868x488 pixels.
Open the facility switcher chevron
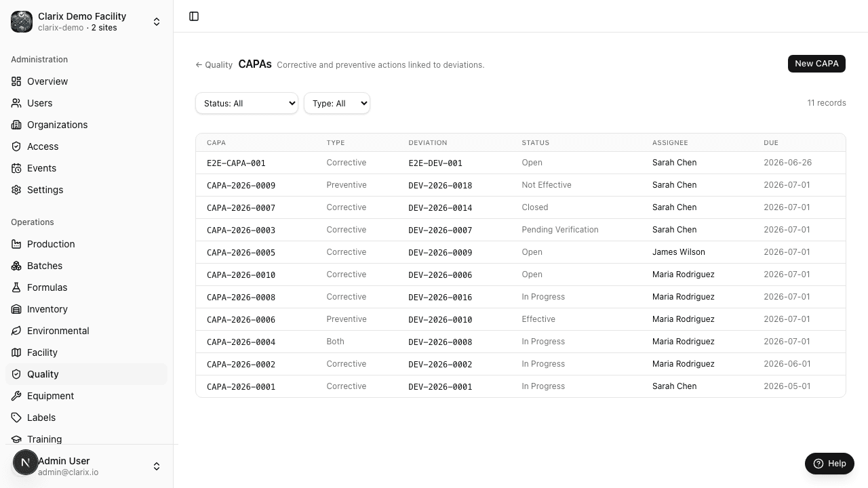[157, 22]
